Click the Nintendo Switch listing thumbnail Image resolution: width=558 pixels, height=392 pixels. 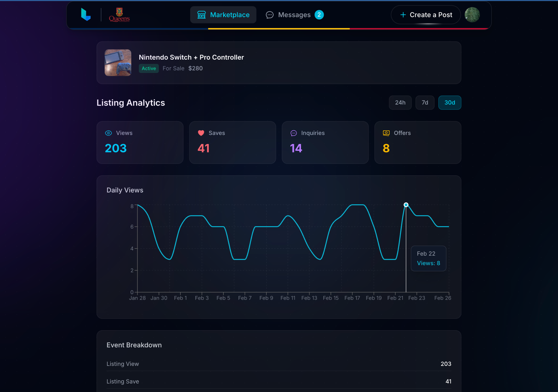(x=118, y=63)
